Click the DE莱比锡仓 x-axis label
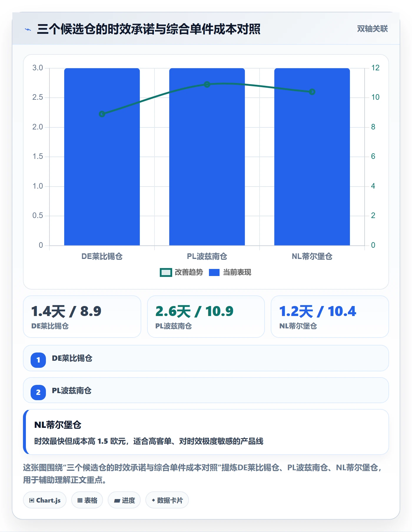This screenshot has height=532, width=412. click(102, 256)
